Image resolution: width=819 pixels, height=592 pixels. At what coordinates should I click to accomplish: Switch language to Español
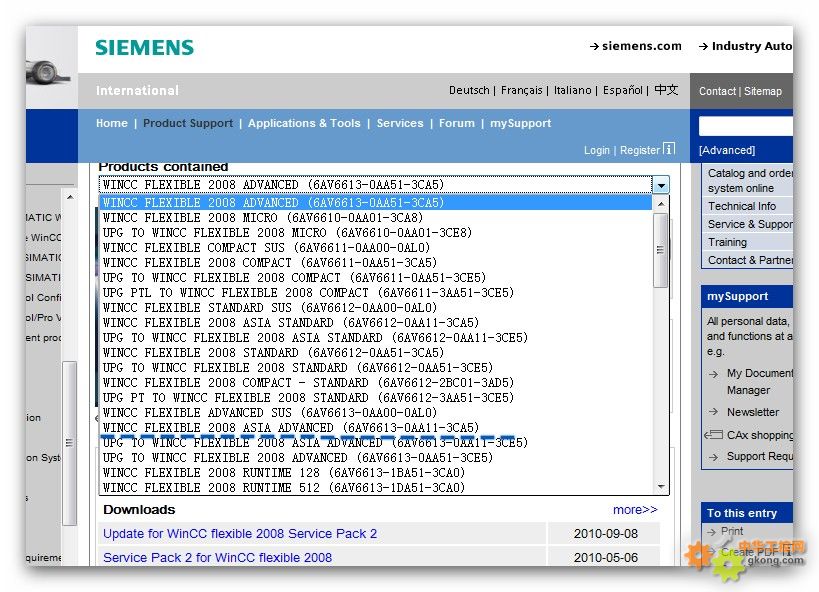point(623,90)
